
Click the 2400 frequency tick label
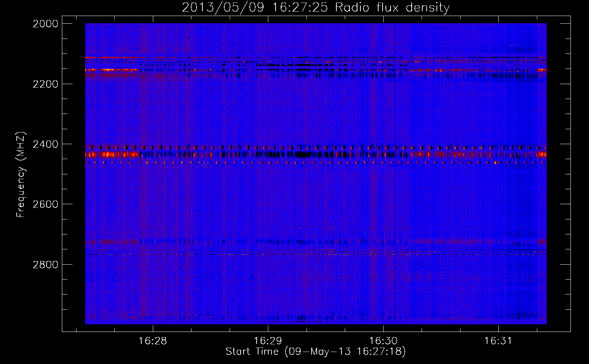coord(46,145)
